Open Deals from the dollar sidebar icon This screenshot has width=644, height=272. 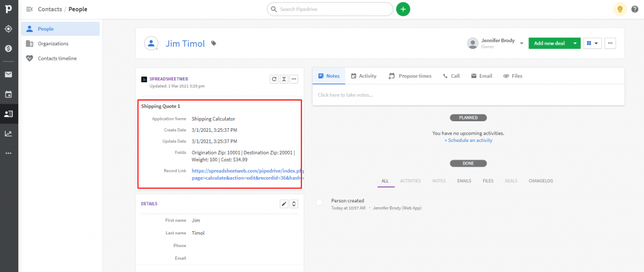click(x=9, y=48)
